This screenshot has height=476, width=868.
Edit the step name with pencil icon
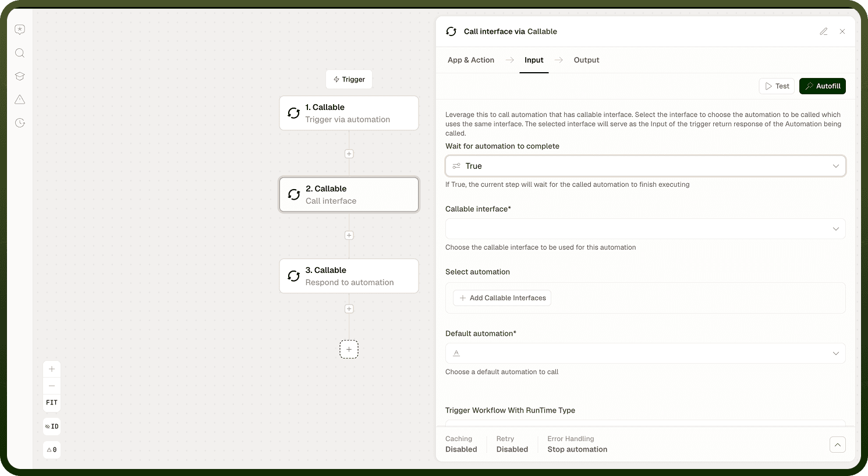(824, 31)
